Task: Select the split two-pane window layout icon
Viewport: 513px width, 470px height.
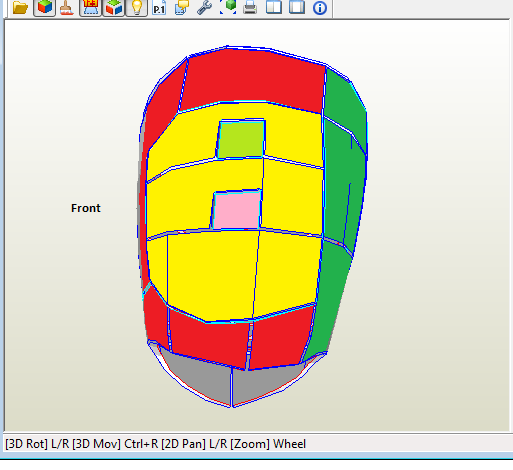Action: (274, 7)
